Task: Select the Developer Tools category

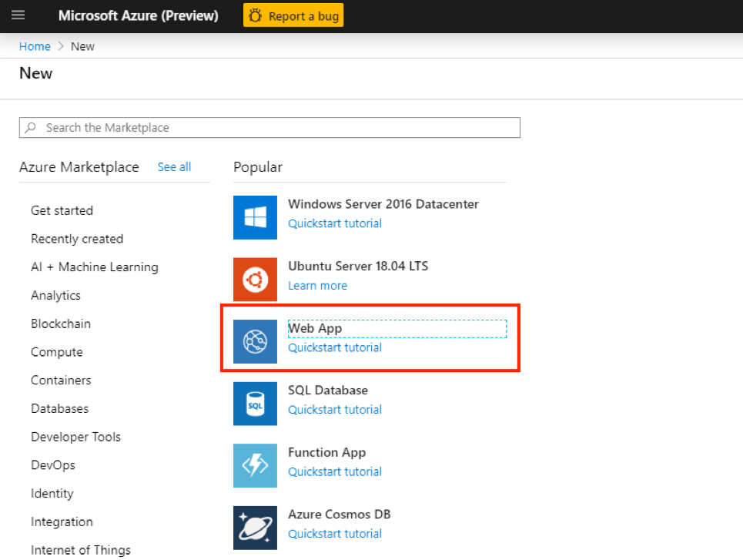Action: [x=75, y=437]
